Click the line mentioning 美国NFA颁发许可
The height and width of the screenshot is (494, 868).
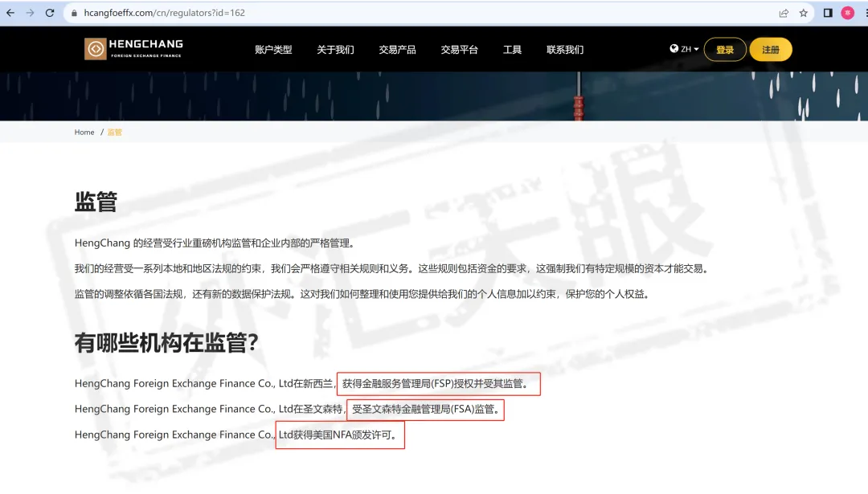[237, 435]
